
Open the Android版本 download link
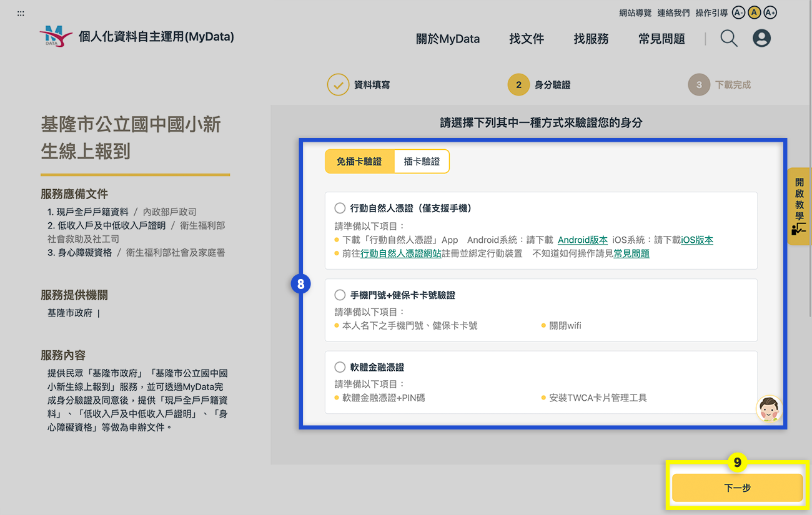583,240
